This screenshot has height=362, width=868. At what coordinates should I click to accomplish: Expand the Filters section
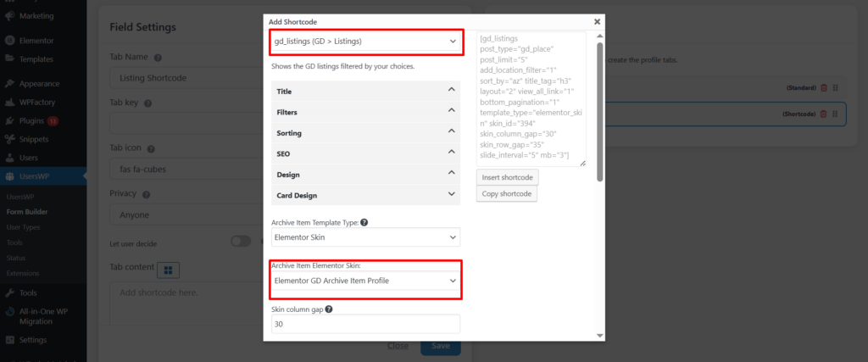[366, 112]
